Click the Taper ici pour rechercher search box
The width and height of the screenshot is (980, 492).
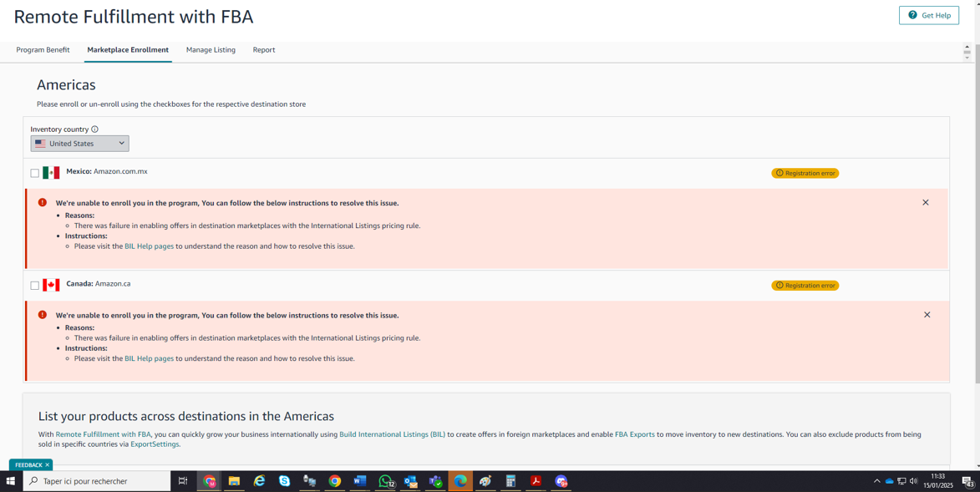97,481
